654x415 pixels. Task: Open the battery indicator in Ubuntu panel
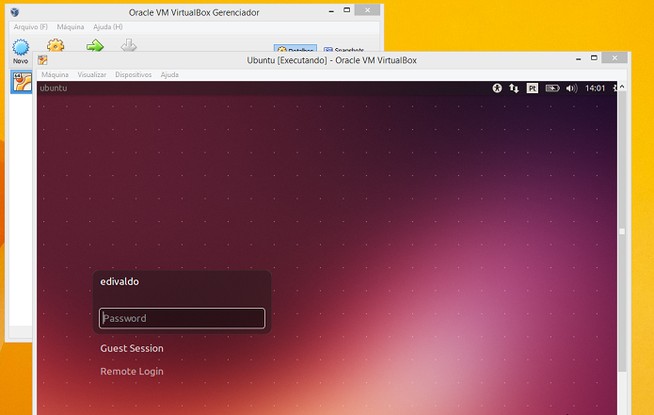[x=552, y=88]
